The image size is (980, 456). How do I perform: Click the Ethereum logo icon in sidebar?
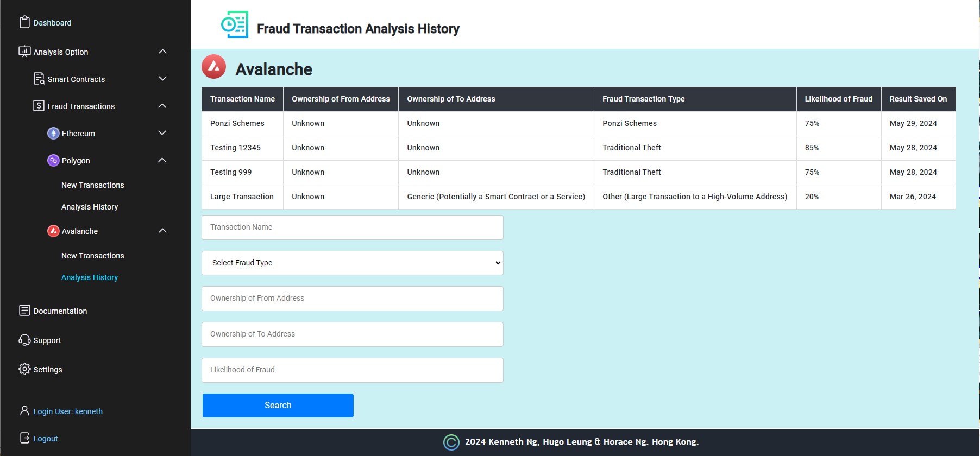tap(53, 133)
